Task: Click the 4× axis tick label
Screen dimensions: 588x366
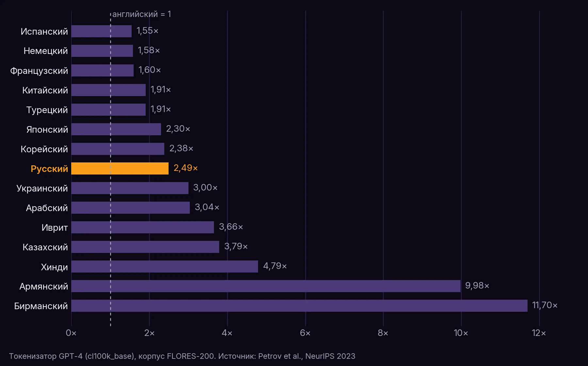Action: pos(227,333)
